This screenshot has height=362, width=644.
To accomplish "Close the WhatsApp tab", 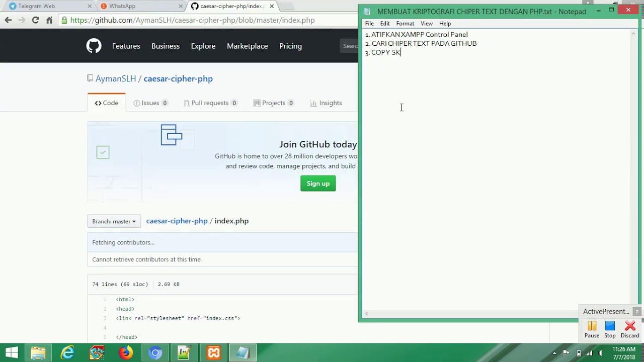I will [x=181, y=6].
